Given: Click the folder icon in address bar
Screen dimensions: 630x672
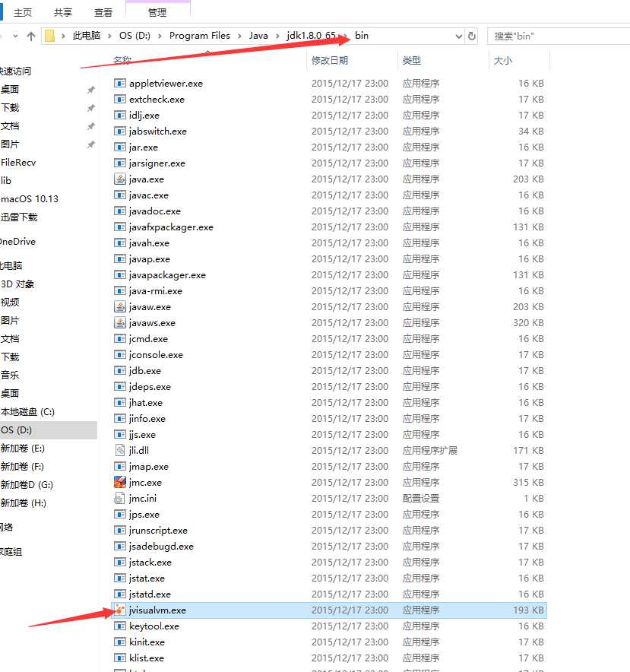Looking at the screenshot, I should [49, 36].
